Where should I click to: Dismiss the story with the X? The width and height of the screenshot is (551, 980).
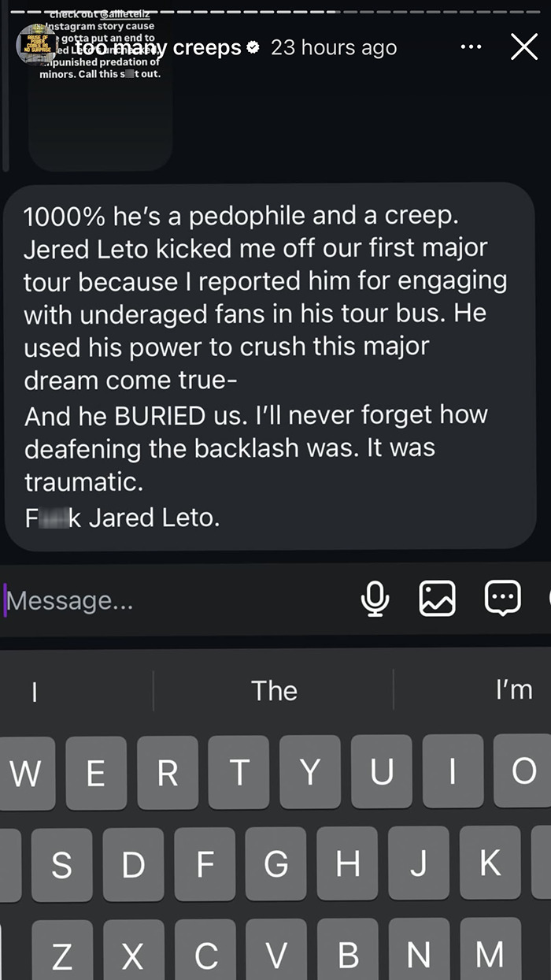point(523,46)
